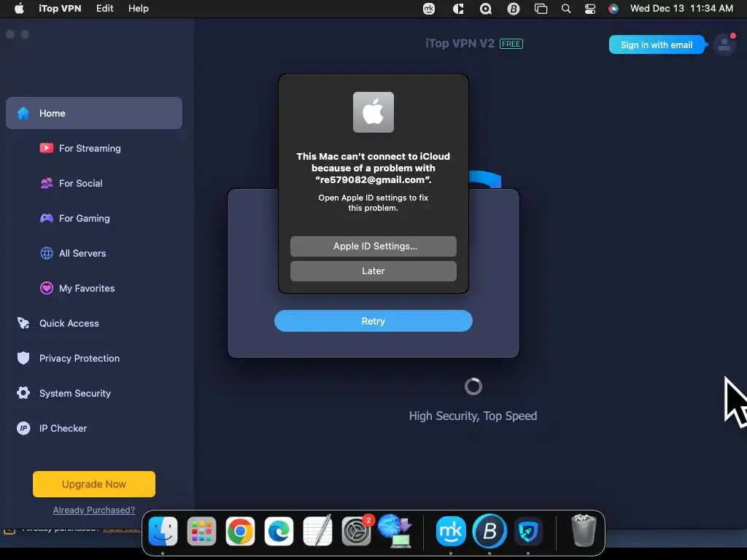Open System Settings from the Dock
The image size is (747, 560).
[x=356, y=531]
